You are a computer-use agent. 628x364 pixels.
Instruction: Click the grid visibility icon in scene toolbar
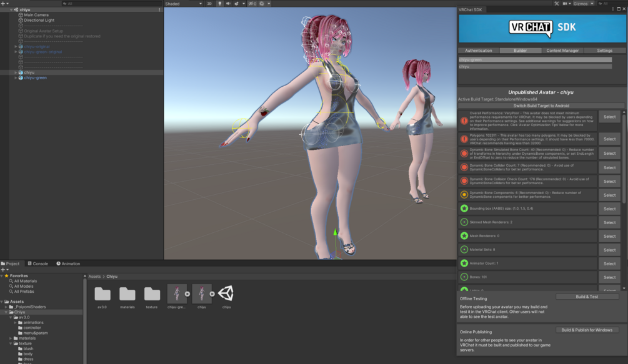click(262, 4)
